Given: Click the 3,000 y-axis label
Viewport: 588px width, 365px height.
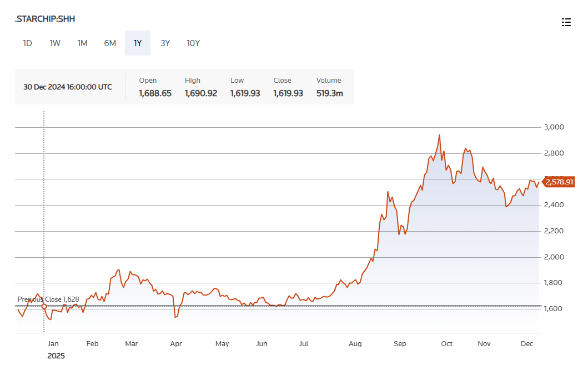Looking at the screenshot, I should (x=554, y=127).
